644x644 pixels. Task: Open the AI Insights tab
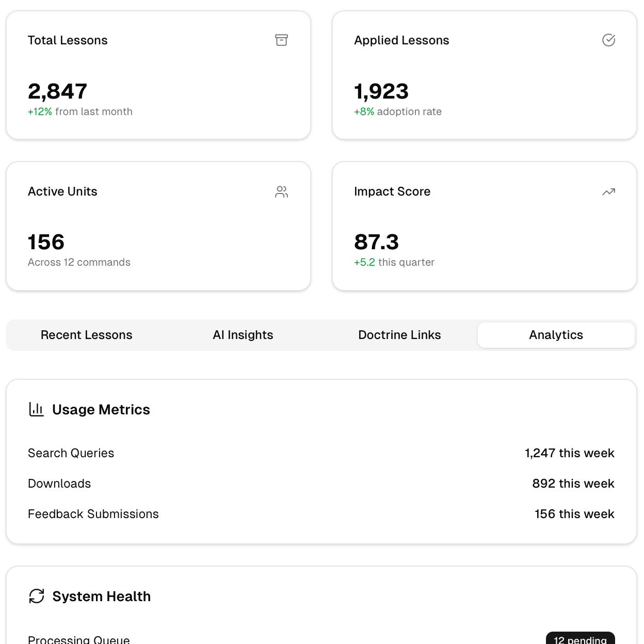tap(243, 335)
